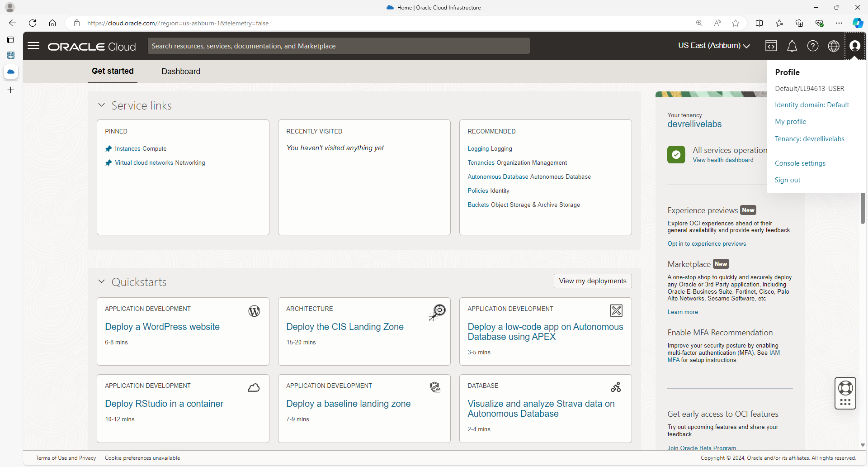Click the CIS Landing Zone magnifier icon
Screen dimensions: 868x467
tap(437, 312)
